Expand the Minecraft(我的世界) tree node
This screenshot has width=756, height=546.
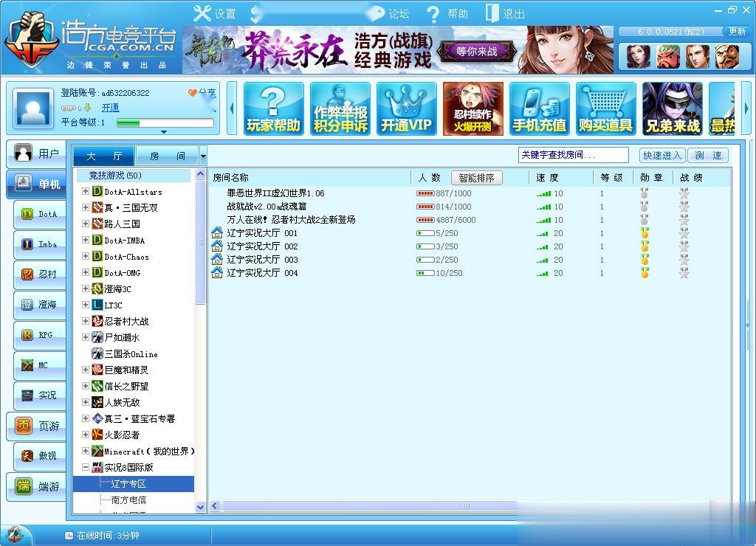pyautogui.click(x=86, y=451)
